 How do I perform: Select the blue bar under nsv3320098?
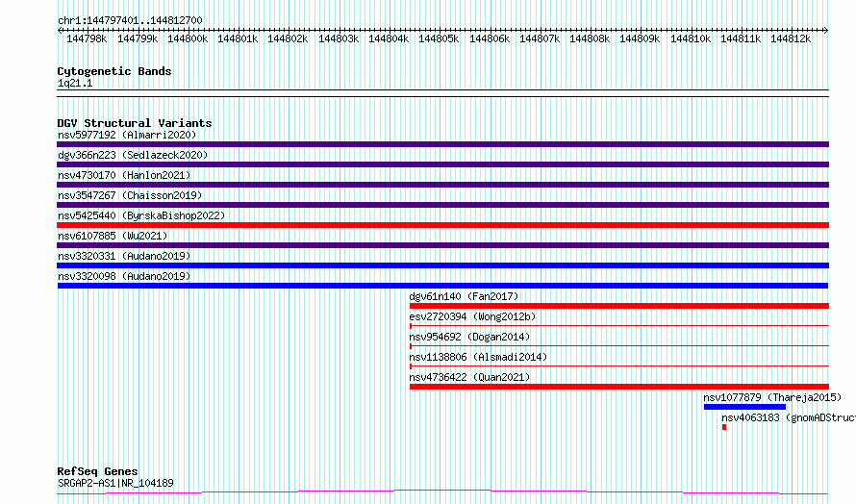click(442, 286)
